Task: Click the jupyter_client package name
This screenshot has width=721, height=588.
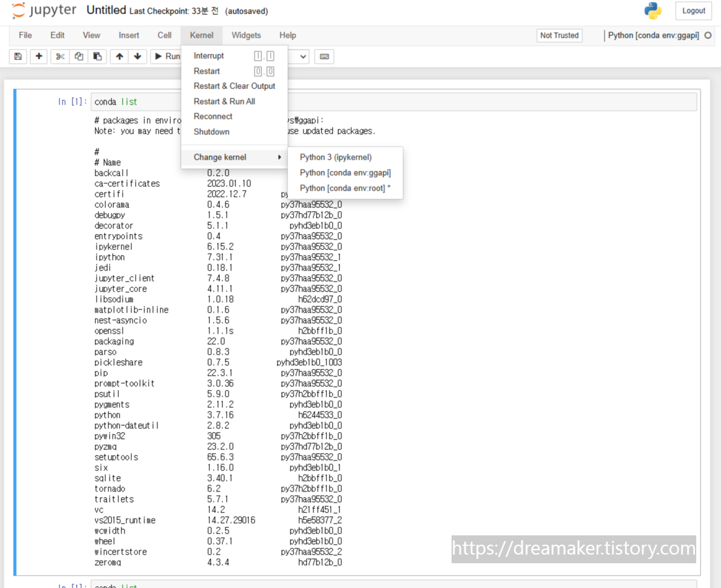Action: (124, 279)
